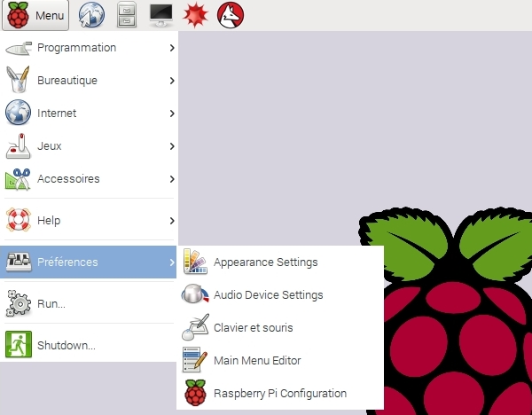Image resolution: width=532 pixels, height=415 pixels.
Task: Open the Programmation menu entry
Action: [x=88, y=48]
